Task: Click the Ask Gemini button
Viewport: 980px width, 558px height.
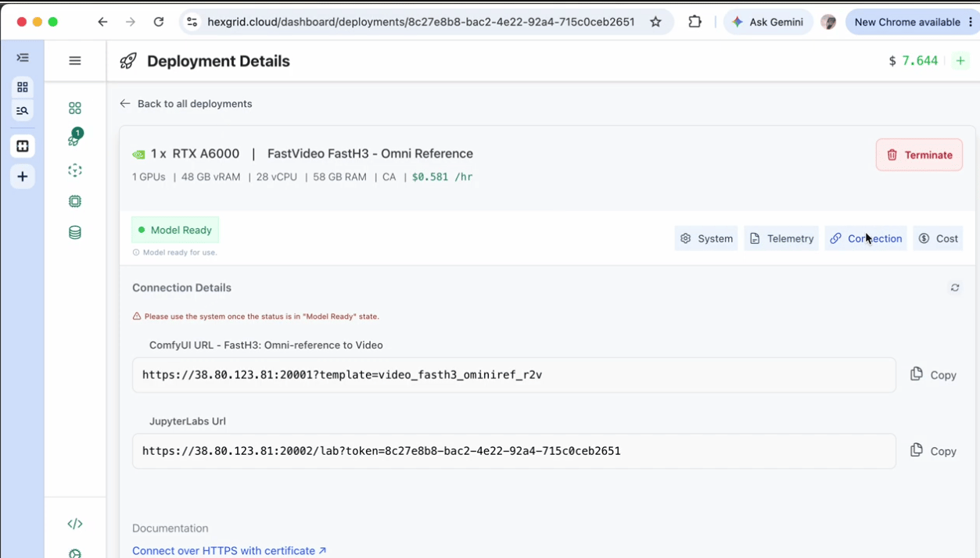Action: (x=767, y=22)
